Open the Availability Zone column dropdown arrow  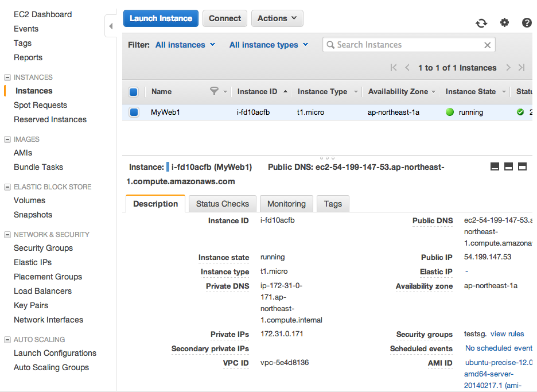tap(434, 92)
